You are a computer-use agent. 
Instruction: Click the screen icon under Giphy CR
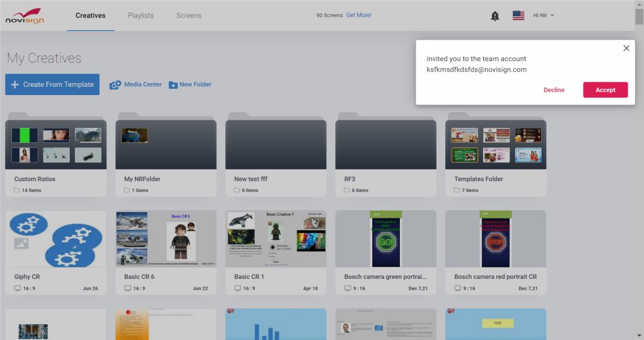tap(18, 288)
